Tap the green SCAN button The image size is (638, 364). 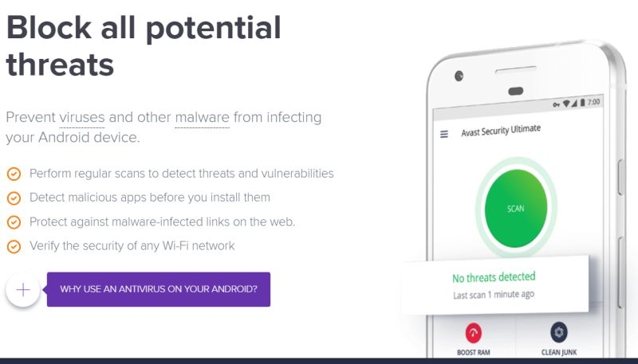[x=515, y=209]
